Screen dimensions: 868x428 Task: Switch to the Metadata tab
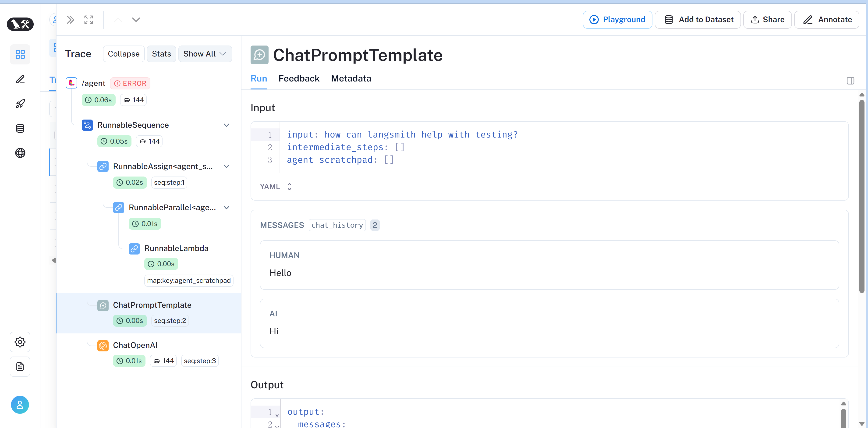[x=351, y=78]
